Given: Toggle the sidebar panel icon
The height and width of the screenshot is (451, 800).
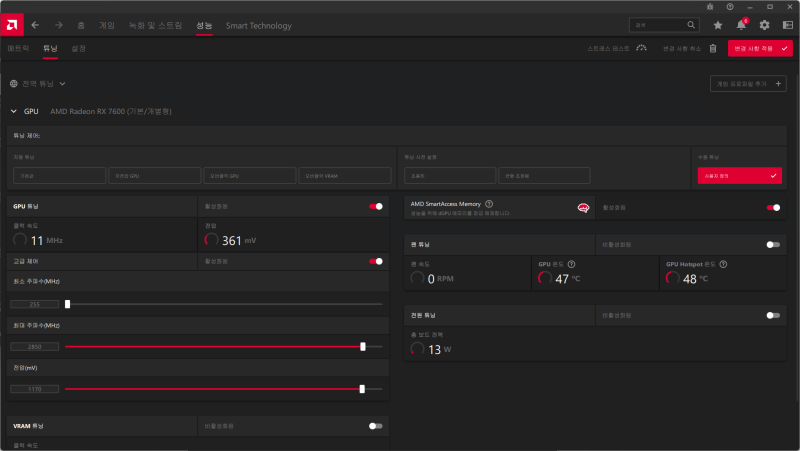Looking at the screenshot, I should [x=788, y=25].
